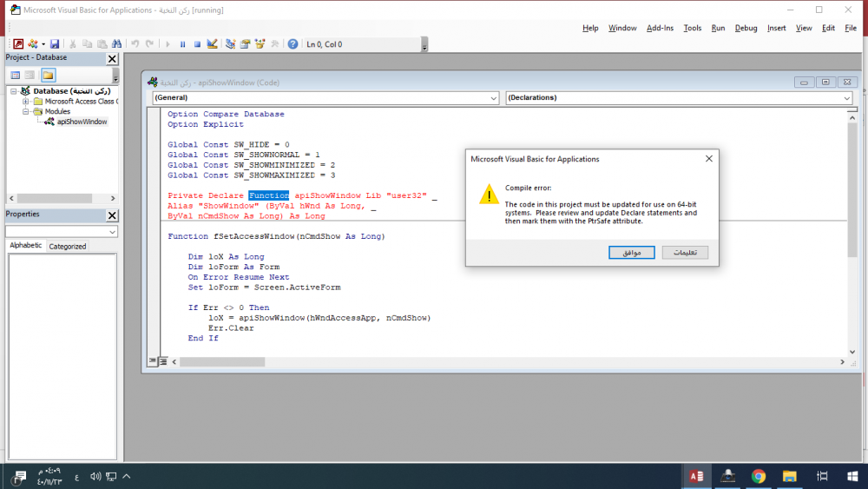This screenshot has height=489, width=868.
Task: Open the Properties Window toolbar icon
Action: pos(246,43)
